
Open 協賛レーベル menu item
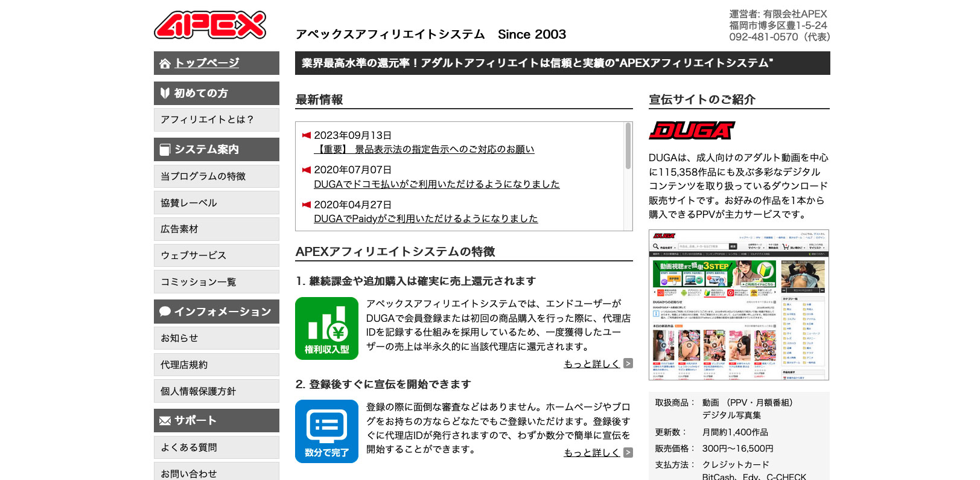217,203
